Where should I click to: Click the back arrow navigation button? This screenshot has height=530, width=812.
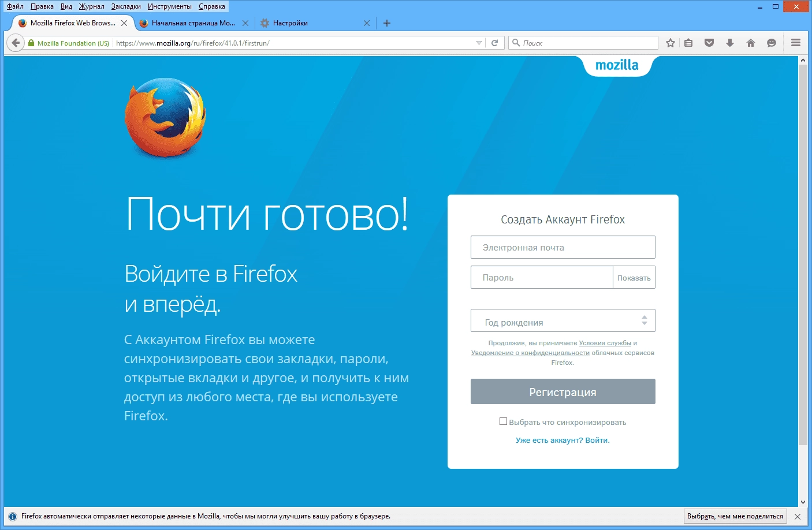(16, 43)
